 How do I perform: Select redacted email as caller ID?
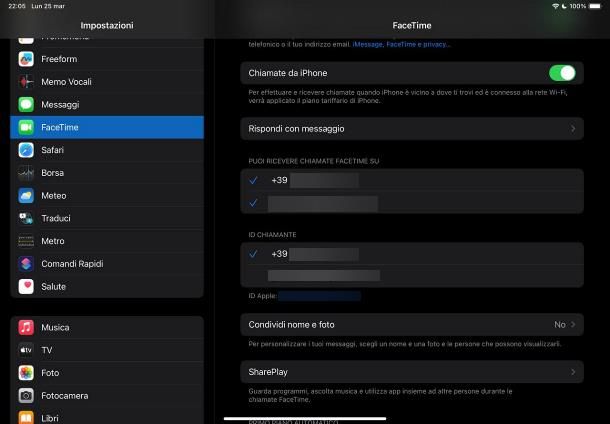pyautogui.click(x=412, y=276)
